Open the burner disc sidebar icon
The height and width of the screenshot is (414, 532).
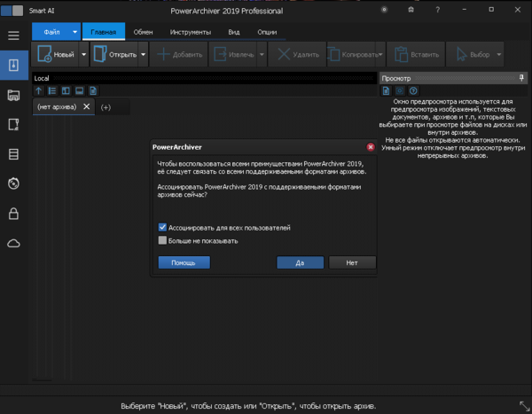(13, 184)
